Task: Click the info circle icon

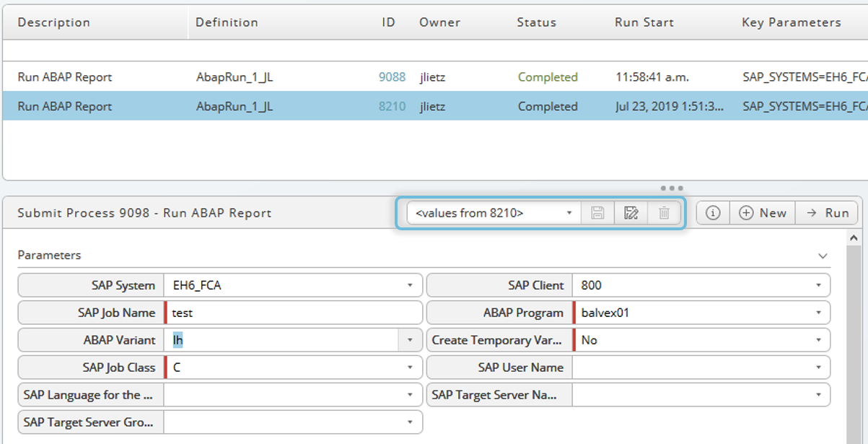Action: [x=713, y=213]
